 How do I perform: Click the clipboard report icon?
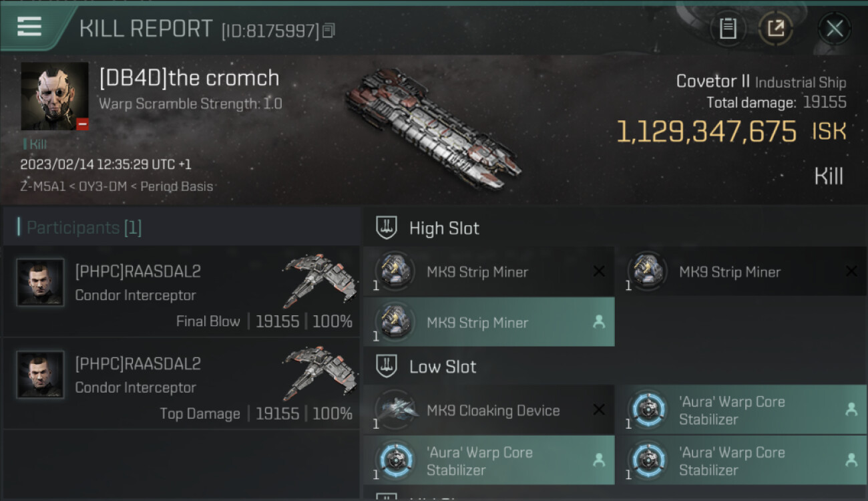pyautogui.click(x=728, y=29)
